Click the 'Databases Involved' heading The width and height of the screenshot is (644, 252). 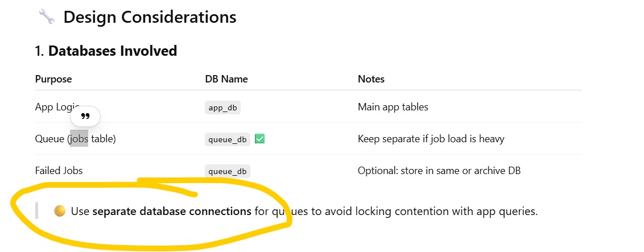click(x=113, y=51)
